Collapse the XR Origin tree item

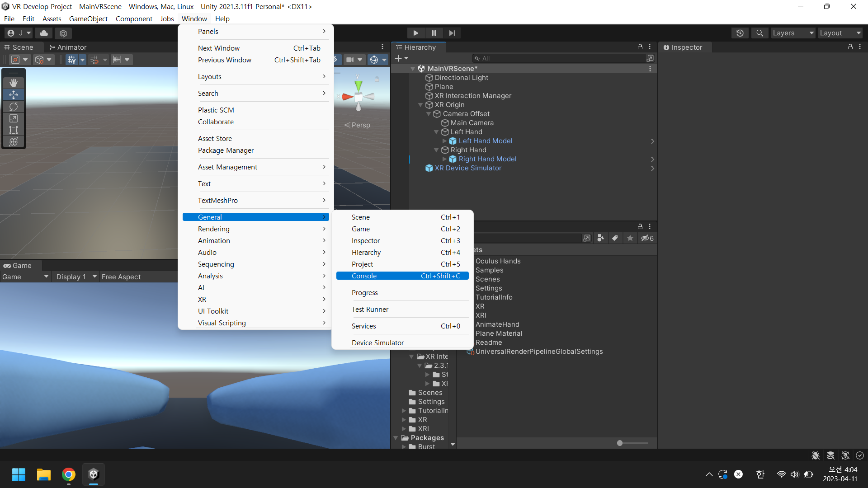[x=420, y=105]
